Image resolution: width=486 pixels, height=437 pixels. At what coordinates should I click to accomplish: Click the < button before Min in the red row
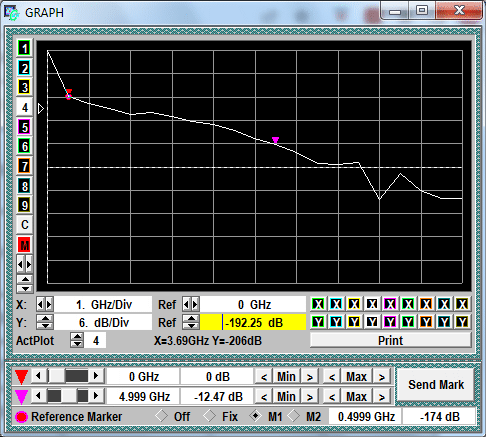(264, 377)
